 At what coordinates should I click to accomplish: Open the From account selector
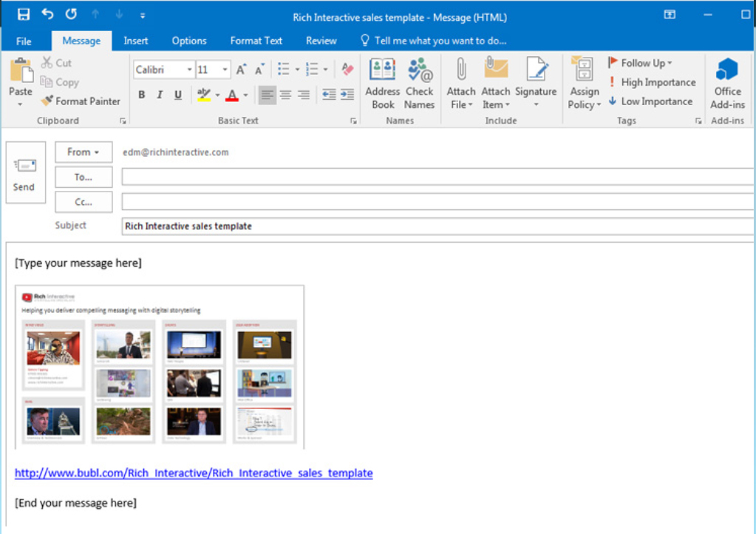click(84, 152)
